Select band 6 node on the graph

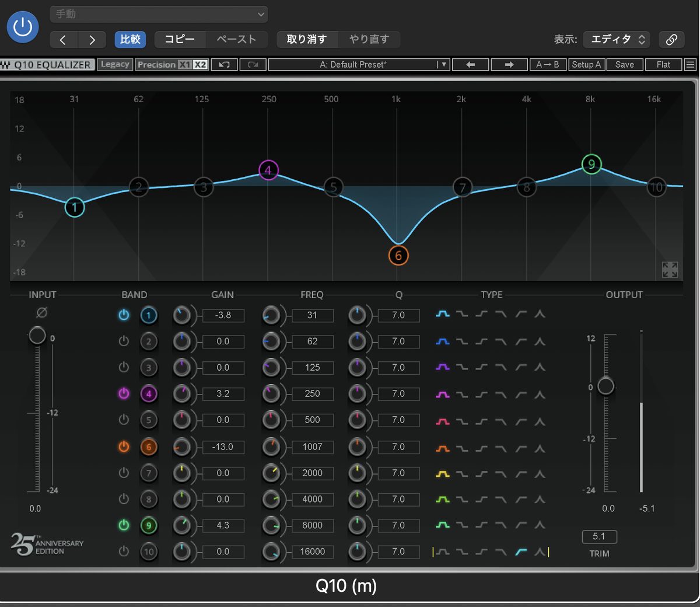pyautogui.click(x=398, y=255)
